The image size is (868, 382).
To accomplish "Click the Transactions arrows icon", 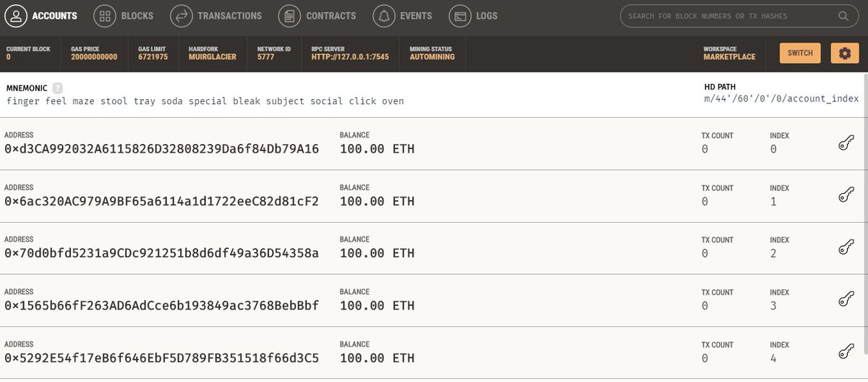I will [x=181, y=15].
